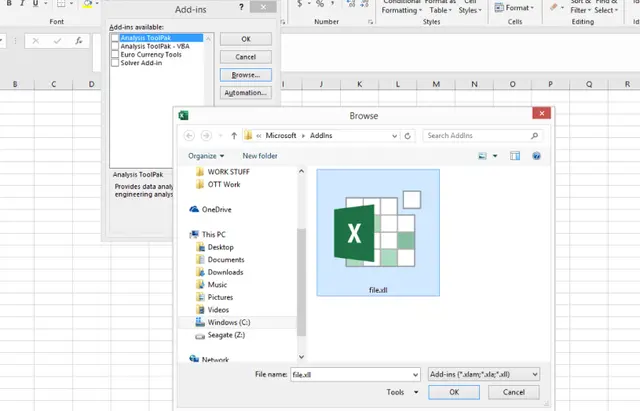
Task: Select the OTT Work folder
Action: click(x=218, y=184)
